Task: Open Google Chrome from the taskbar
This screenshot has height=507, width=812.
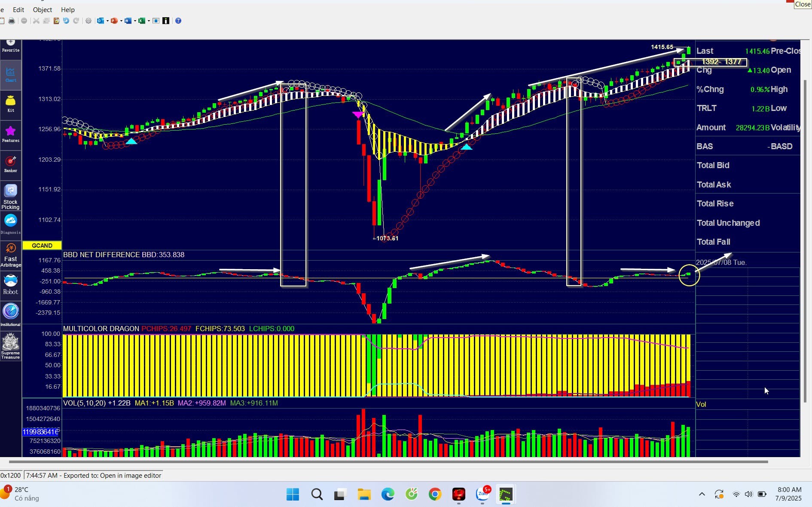Action: click(435, 495)
